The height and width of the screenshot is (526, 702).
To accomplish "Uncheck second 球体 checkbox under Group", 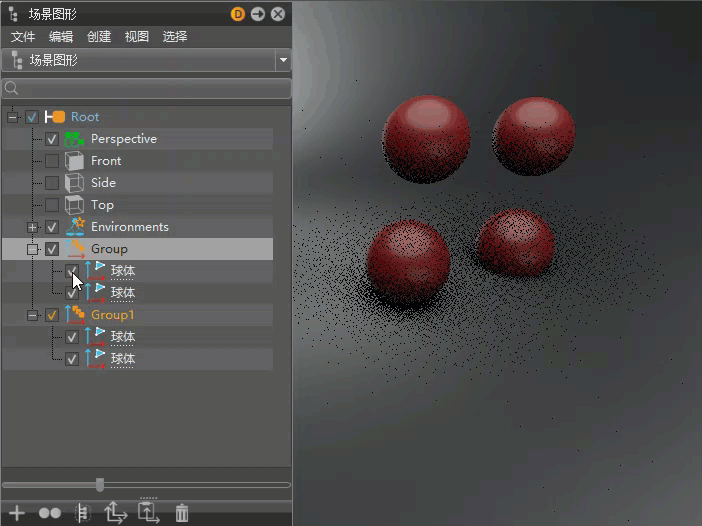I will point(72,293).
